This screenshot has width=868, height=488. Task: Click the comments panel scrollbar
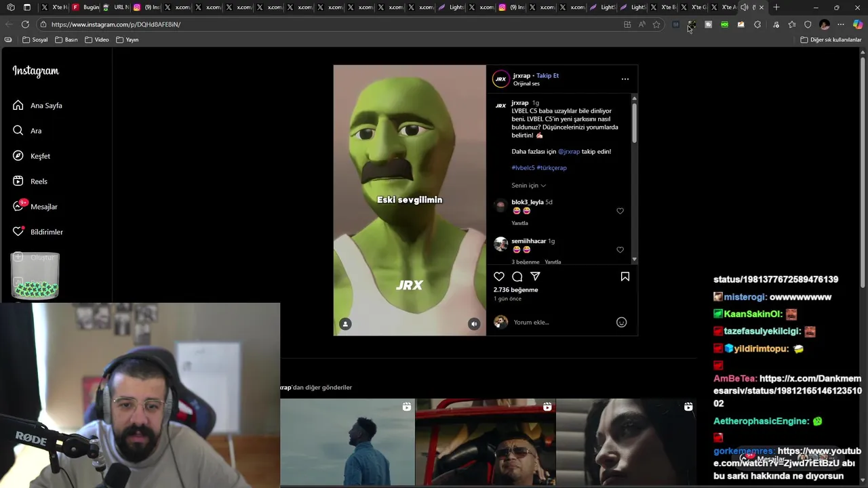click(x=634, y=122)
